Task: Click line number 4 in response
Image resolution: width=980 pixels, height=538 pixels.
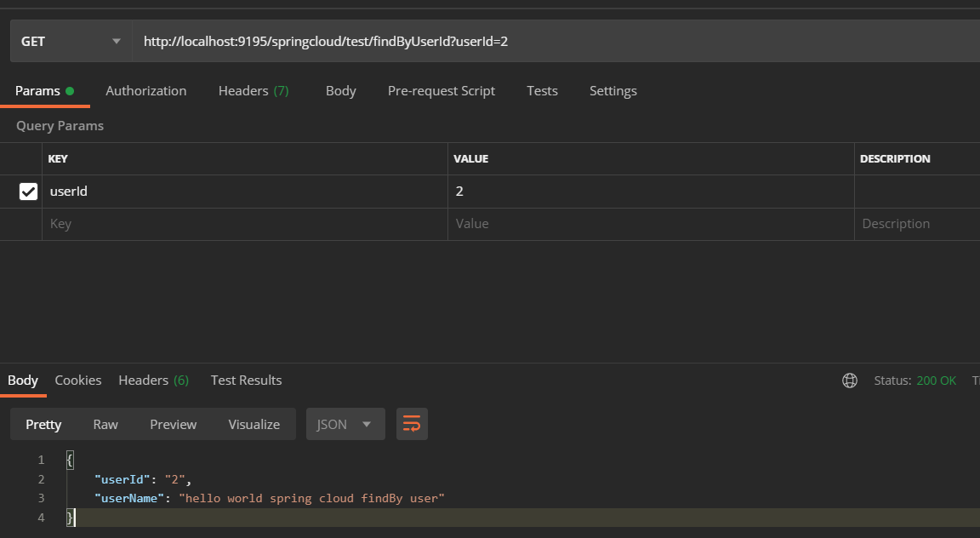Action: point(41,518)
